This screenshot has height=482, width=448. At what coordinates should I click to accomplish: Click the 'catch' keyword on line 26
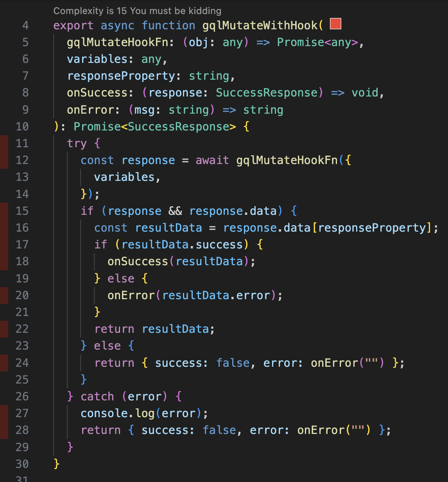(x=97, y=396)
